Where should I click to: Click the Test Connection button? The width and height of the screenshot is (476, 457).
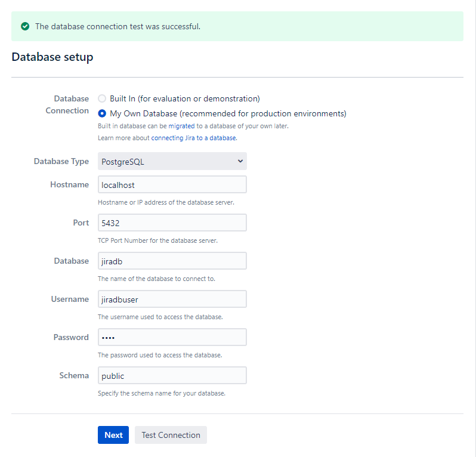171,435
